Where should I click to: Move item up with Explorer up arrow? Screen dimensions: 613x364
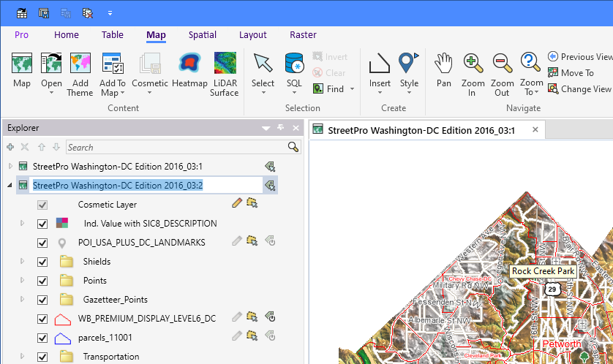tap(42, 147)
